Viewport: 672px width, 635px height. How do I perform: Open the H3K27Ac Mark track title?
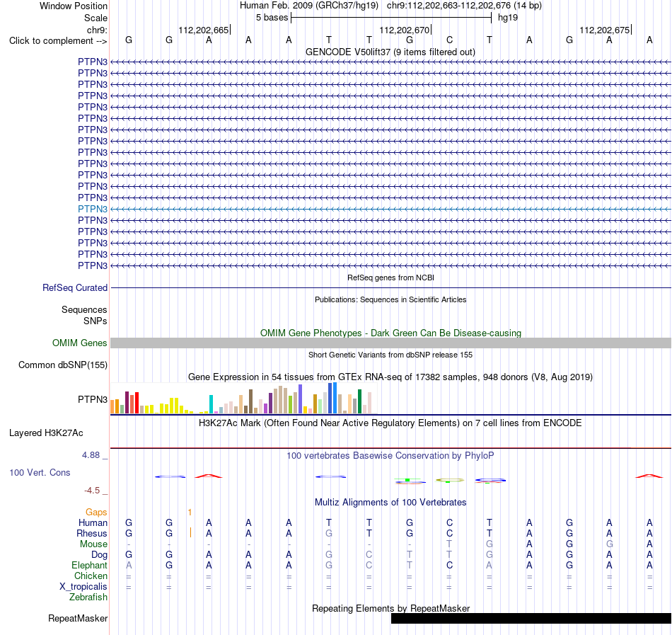pyautogui.click(x=390, y=423)
